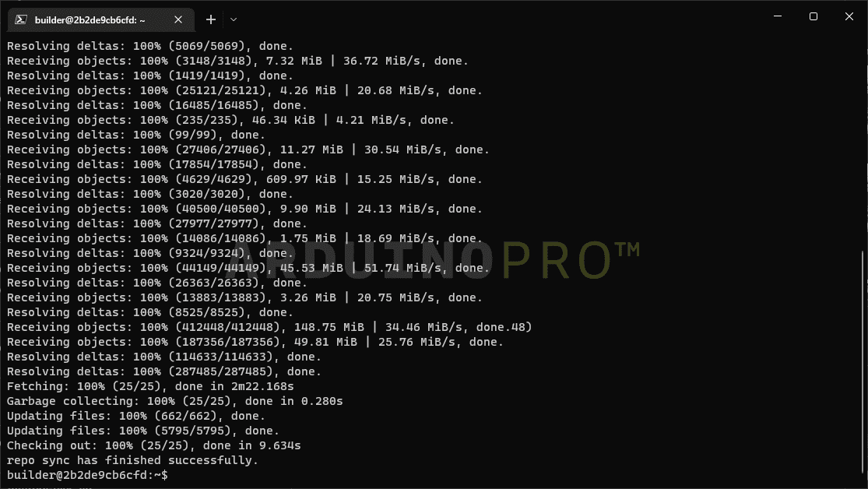The height and width of the screenshot is (489, 868).
Task: Open a new terminal tab with plus icon
Action: (x=211, y=20)
